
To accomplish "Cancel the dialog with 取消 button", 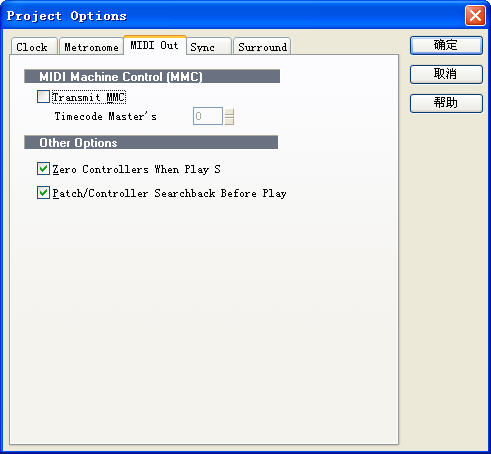I will 446,74.
